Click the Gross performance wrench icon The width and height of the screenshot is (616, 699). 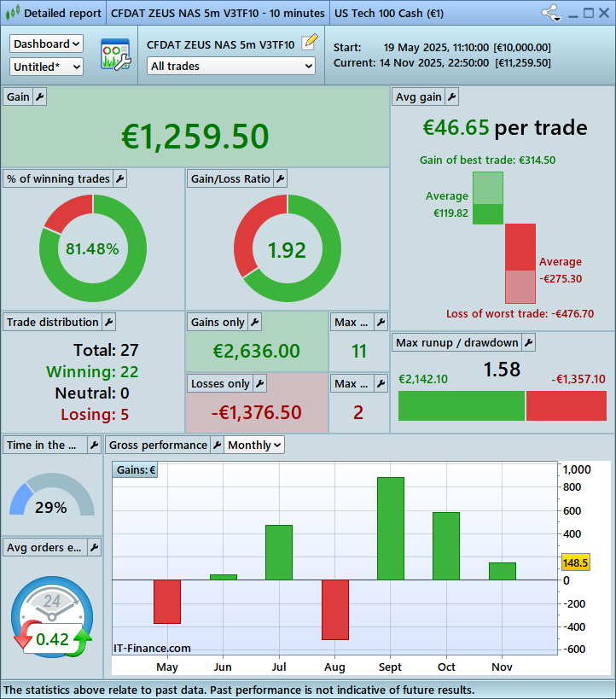(217, 445)
